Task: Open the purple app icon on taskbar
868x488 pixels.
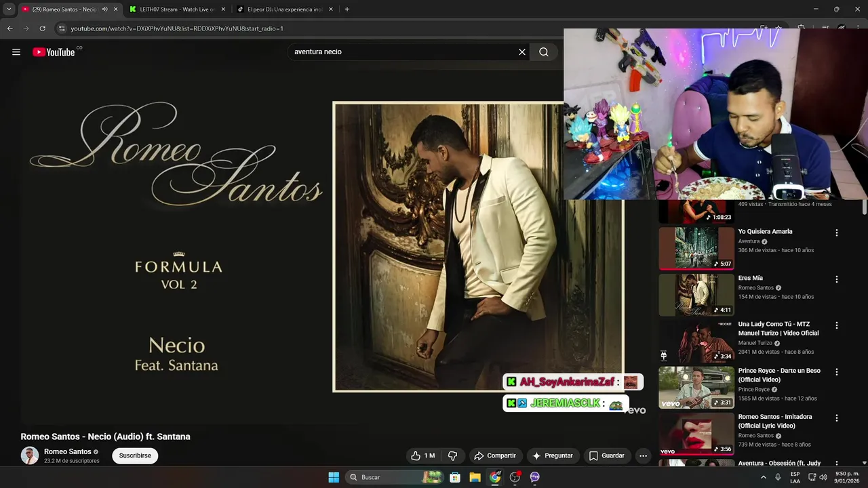Action: [x=534, y=477]
